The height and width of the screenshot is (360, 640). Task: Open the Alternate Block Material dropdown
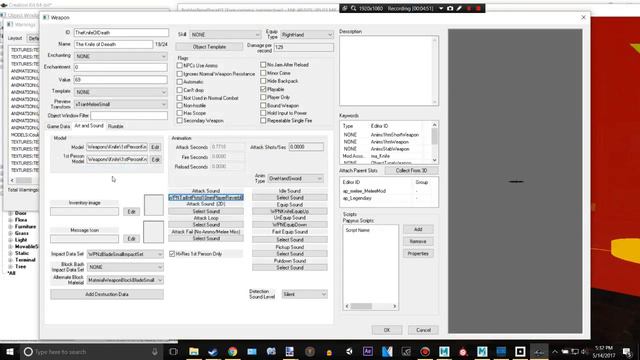coord(125,280)
